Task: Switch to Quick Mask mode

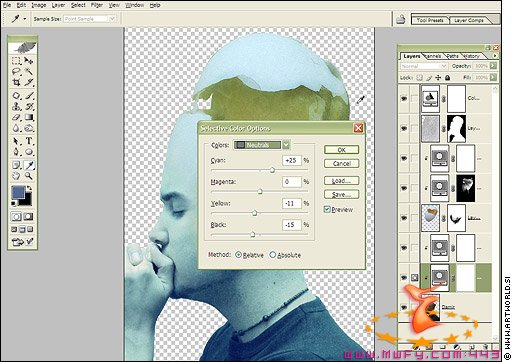Action: point(29,217)
